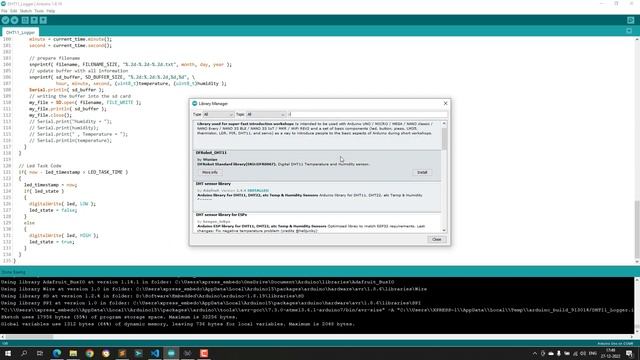This screenshot has height=360, width=640.
Task: Click the Library Manager scroll up arrow
Action: coord(444,123)
